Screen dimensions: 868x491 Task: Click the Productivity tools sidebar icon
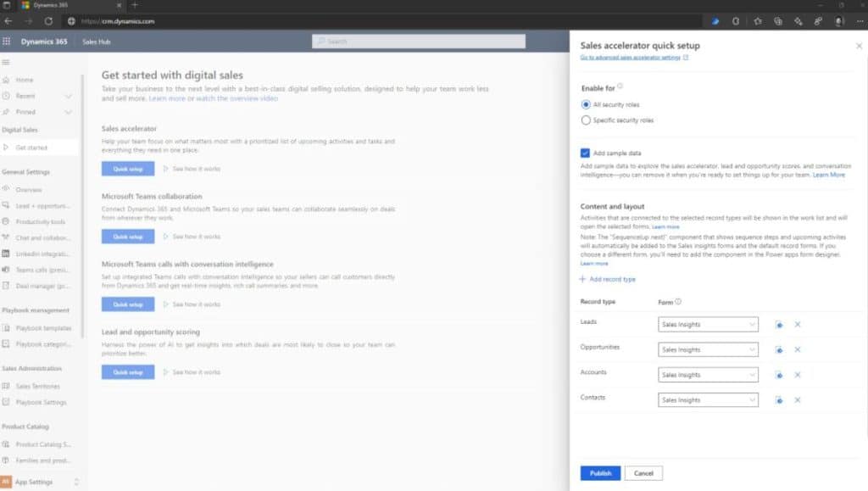(x=6, y=221)
